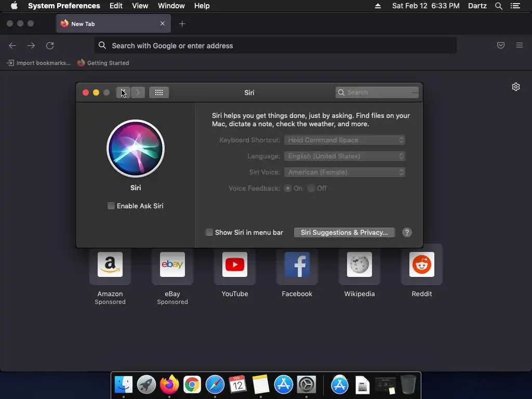The image size is (532, 399).
Task: Open System Preferences app menu
Action: pyautogui.click(x=64, y=6)
